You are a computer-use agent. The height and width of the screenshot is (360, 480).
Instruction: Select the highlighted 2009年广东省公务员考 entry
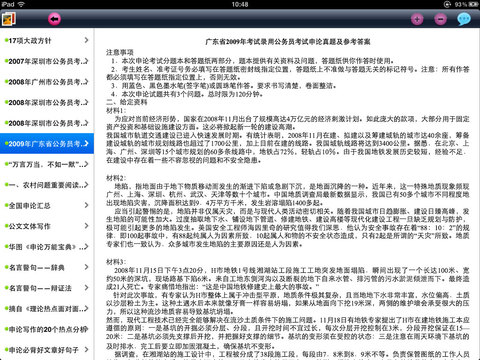point(47,144)
